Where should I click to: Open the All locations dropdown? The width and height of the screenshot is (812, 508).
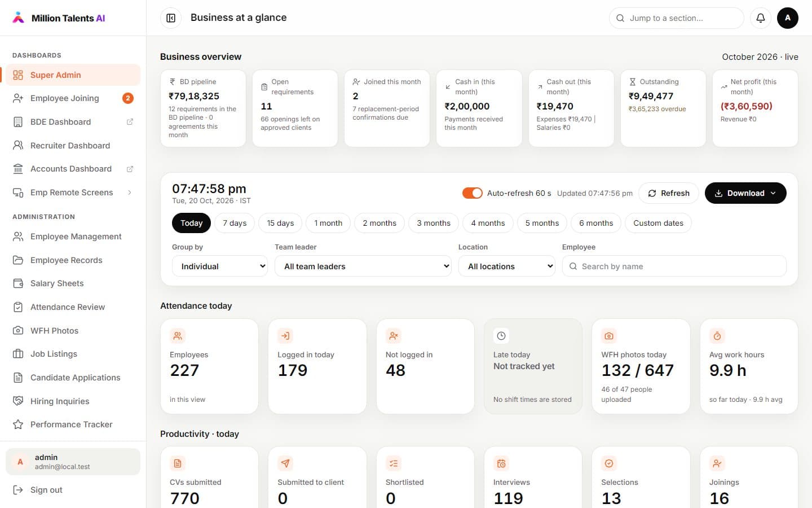click(x=507, y=266)
